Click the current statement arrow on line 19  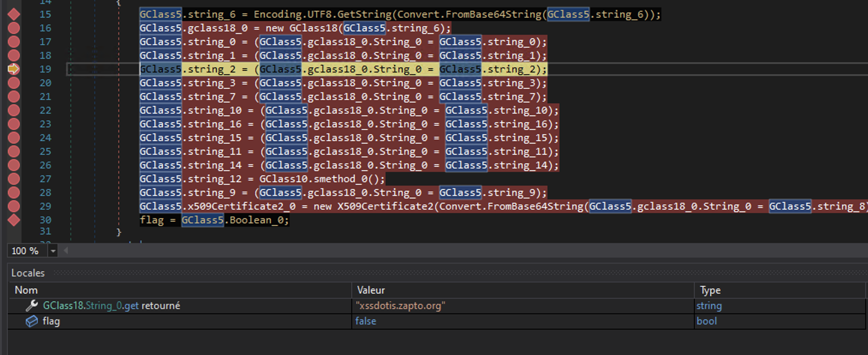[x=14, y=69]
